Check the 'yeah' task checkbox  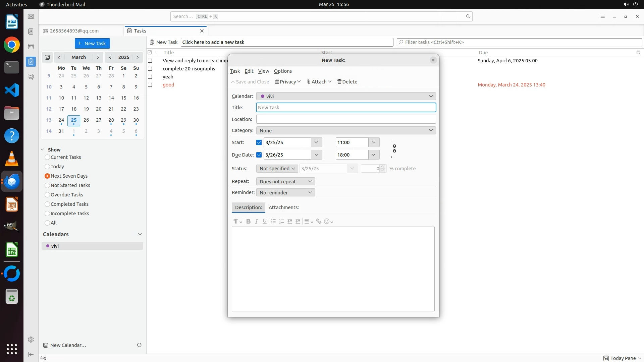pos(150,77)
